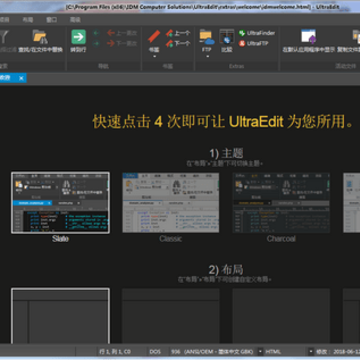Viewport: 360px width, 360px height.
Task: Click the line/column position in status bar
Action: click(115, 352)
